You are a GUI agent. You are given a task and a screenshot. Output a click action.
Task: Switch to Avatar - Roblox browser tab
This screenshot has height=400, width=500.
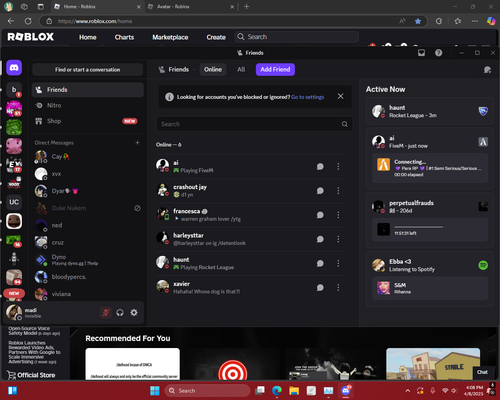191,7
